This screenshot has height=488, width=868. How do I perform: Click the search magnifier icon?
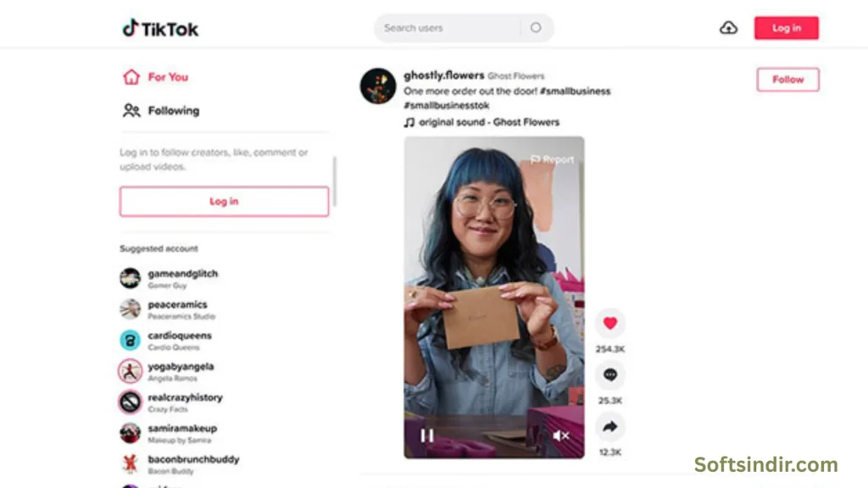coord(536,28)
